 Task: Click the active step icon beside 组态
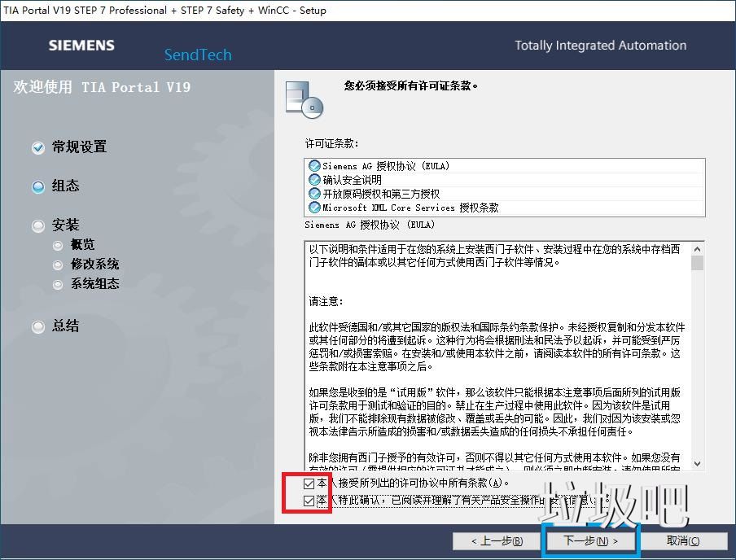pos(37,186)
